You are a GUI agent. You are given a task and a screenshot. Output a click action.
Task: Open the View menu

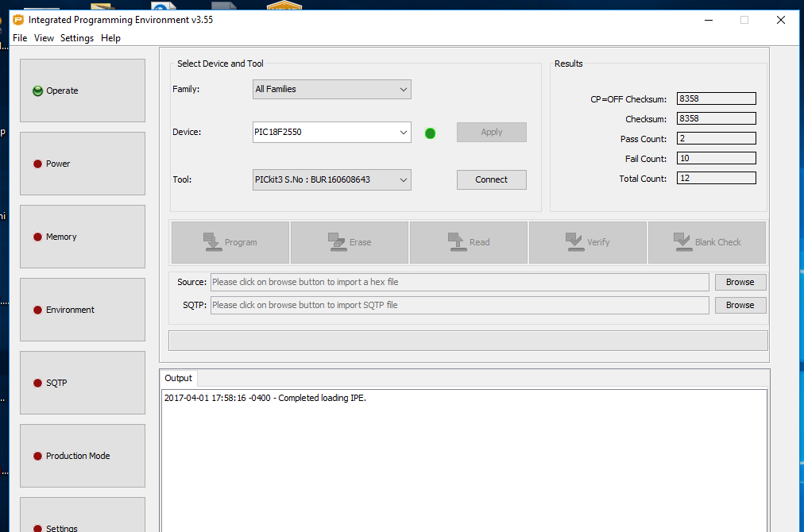(x=44, y=38)
